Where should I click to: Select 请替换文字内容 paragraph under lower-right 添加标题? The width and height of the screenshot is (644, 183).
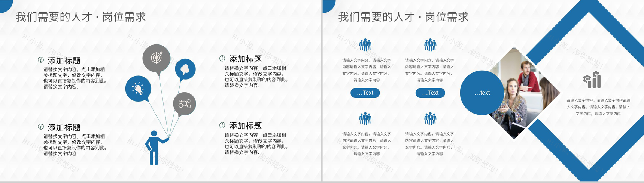point(256,143)
